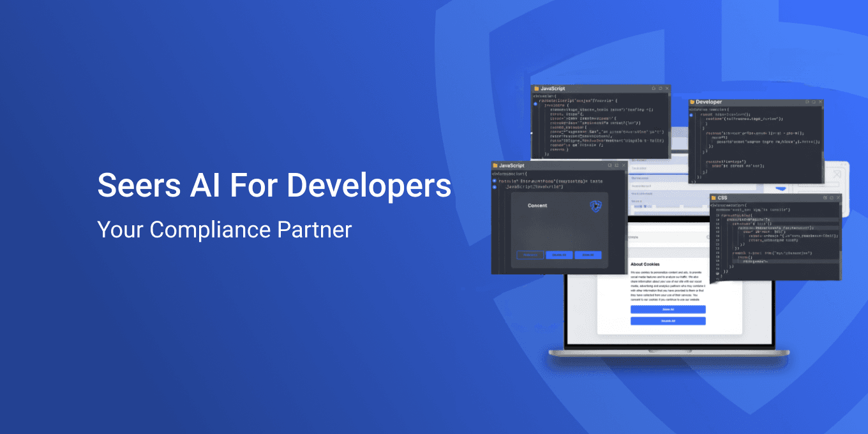Viewport: 868px width, 434px height.
Task: Toggle the breakpoint dot in the Developer window
Action: coord(692,114)
